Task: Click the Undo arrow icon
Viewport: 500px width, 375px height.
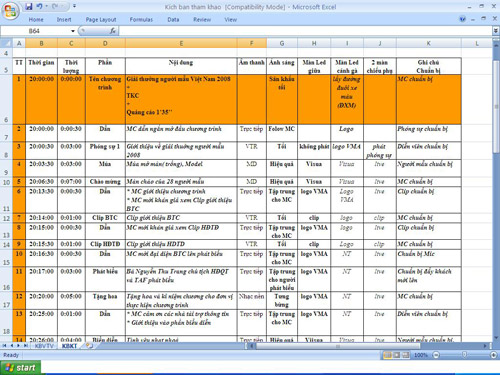Action: coord(40,6)
